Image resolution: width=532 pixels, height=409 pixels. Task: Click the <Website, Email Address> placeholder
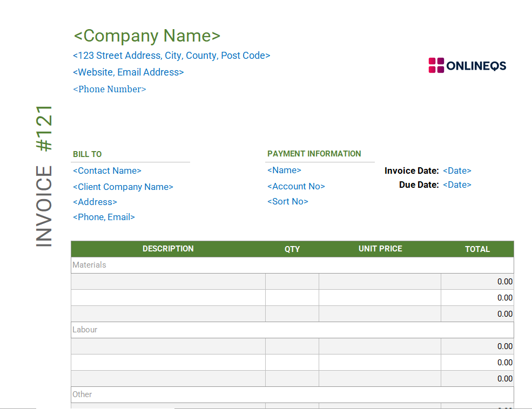[x=128, y=72]
